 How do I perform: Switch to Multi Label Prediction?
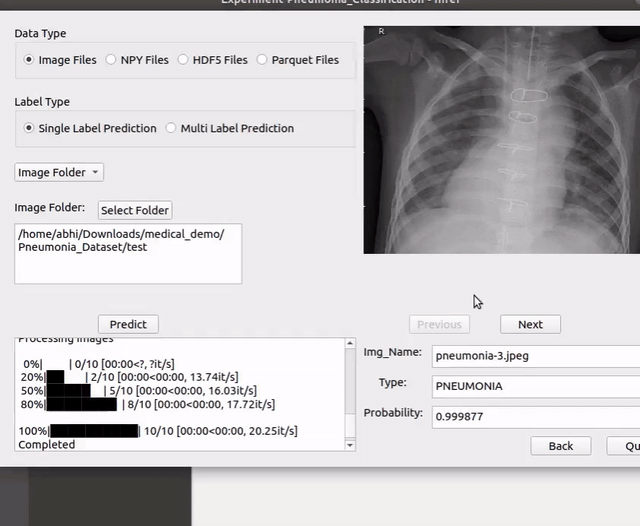[x=171, y=128]
